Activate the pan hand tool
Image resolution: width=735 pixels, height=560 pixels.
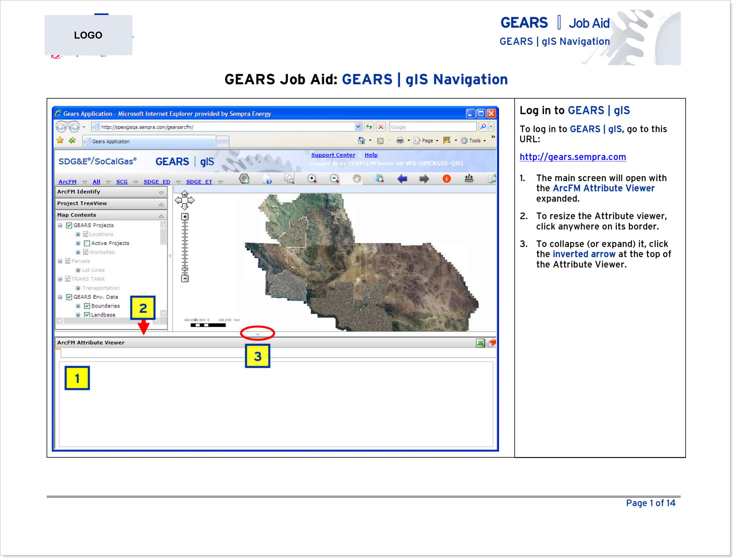pyautogui.click(x=357, y=179)
